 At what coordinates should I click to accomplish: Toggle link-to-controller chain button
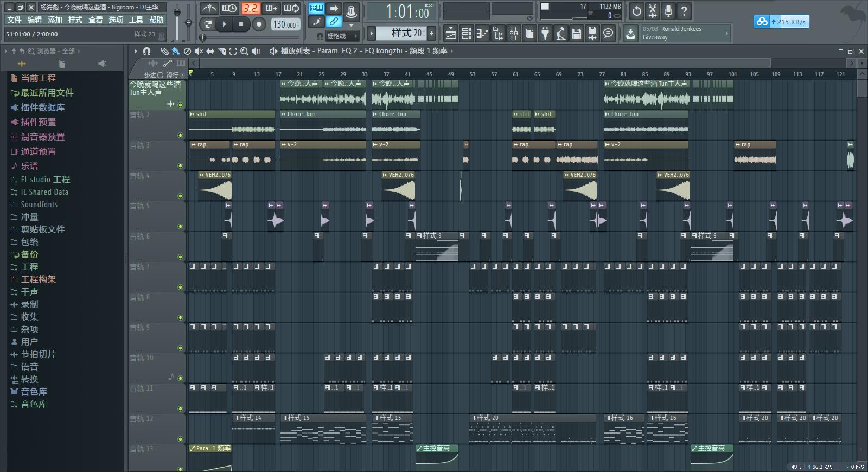334,22
